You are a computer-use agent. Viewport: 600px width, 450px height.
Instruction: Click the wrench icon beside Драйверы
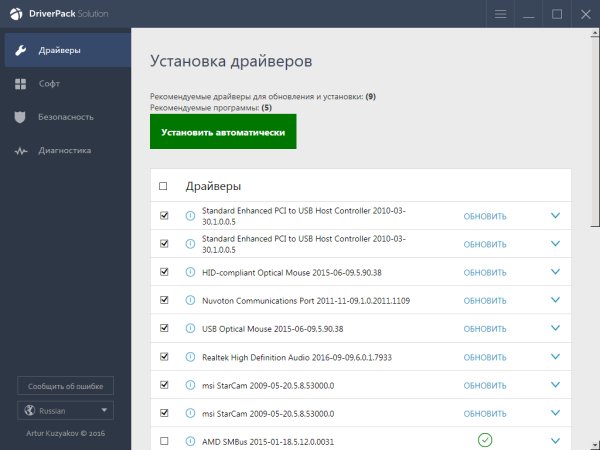pyautogui.click(x=20, y=50)
